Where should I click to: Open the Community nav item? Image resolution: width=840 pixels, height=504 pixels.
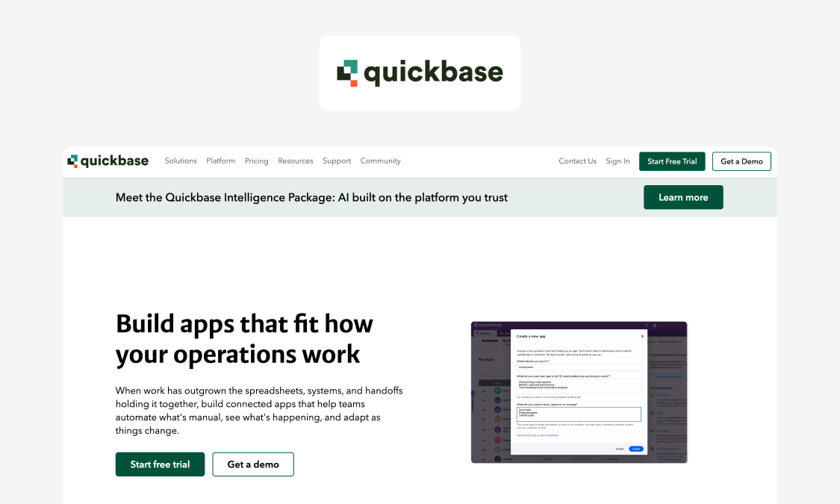[380, 161]
